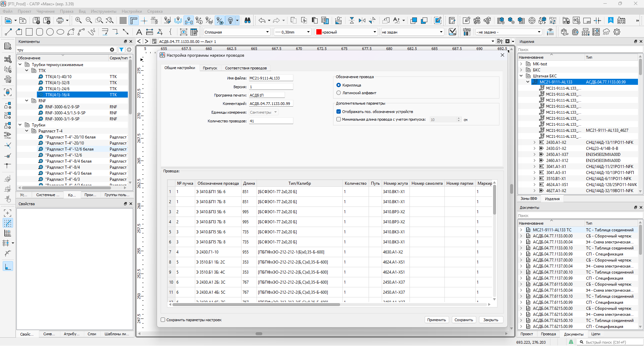This screenshot has height=346, width=644.
Task: Click the print icon in toolbar
Action: pos(60,20)
